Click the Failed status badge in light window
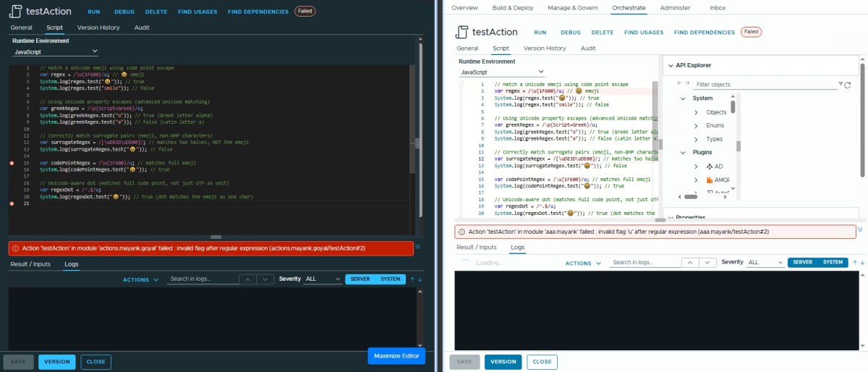Screen dimensions: 868x372 pyautogui.click(x=751, y=32)
